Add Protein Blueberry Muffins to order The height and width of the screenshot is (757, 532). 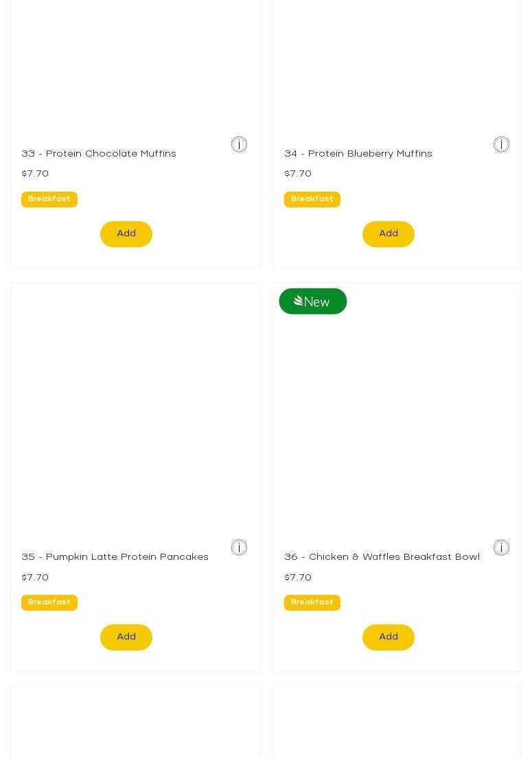tap(389, 234)
